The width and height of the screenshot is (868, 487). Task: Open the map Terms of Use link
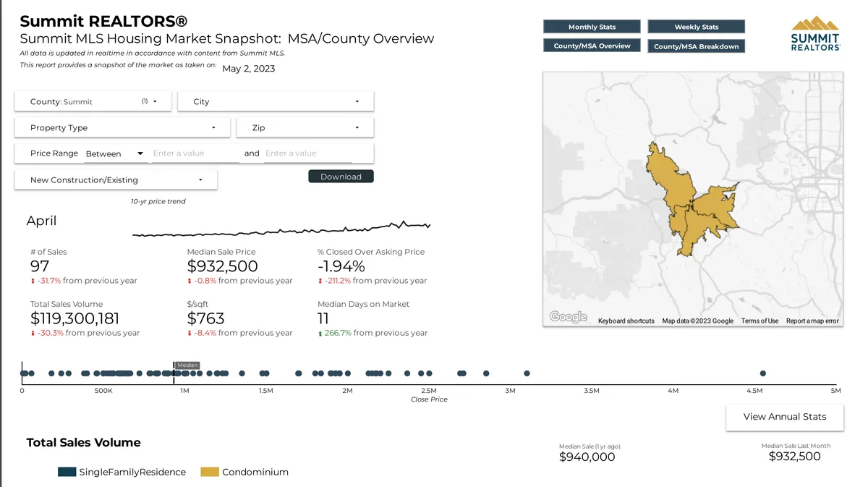click(x=759, y=321)
